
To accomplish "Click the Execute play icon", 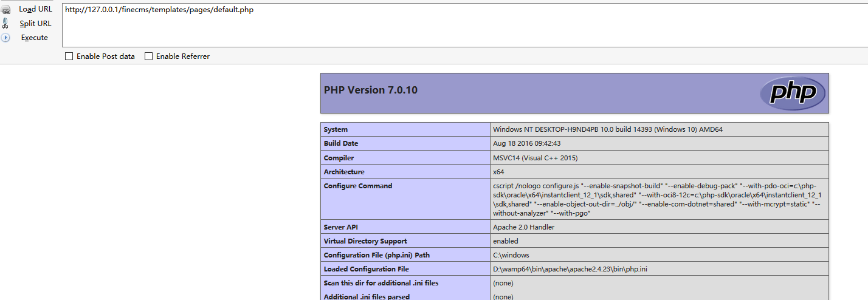I will (5, 38).
